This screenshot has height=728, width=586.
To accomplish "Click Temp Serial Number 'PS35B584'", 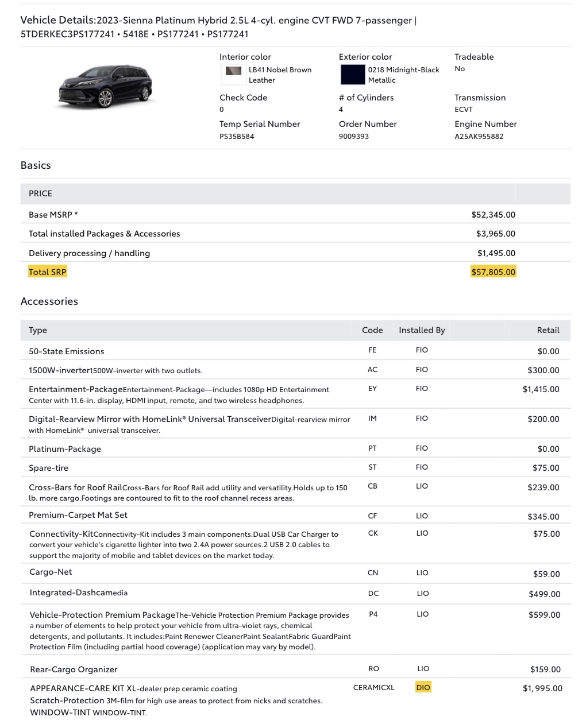I will (x=237, y=137).
